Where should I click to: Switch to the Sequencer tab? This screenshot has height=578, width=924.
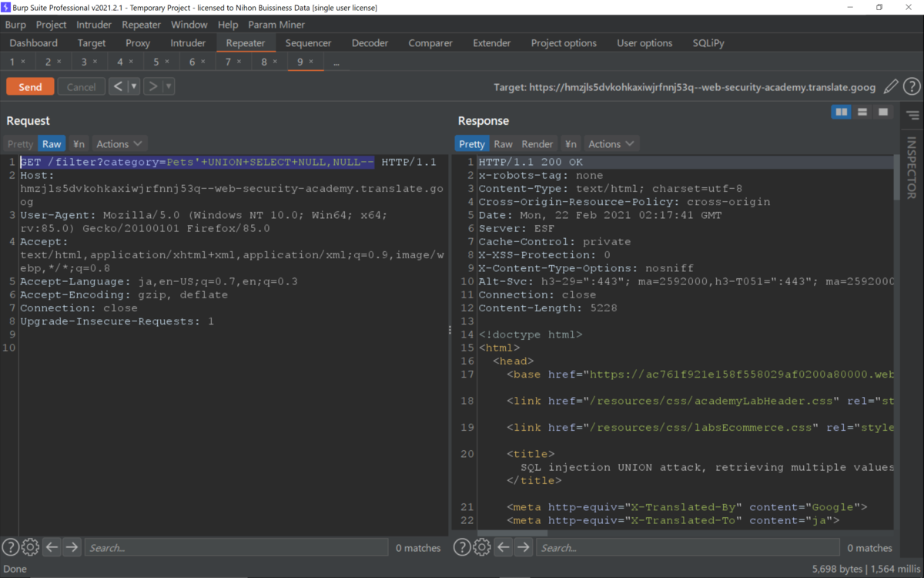(x=308, y=43)
